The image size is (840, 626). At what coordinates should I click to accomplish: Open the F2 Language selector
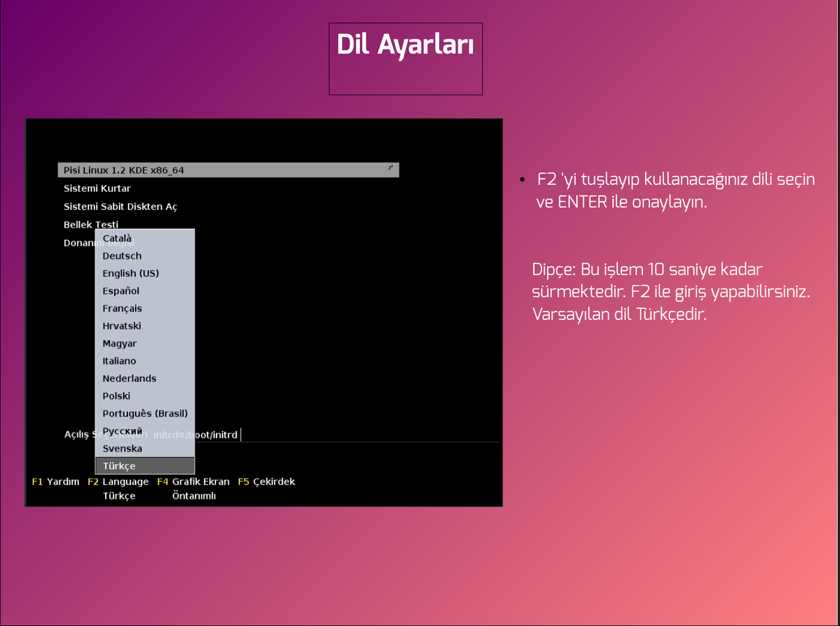point(118,481)
